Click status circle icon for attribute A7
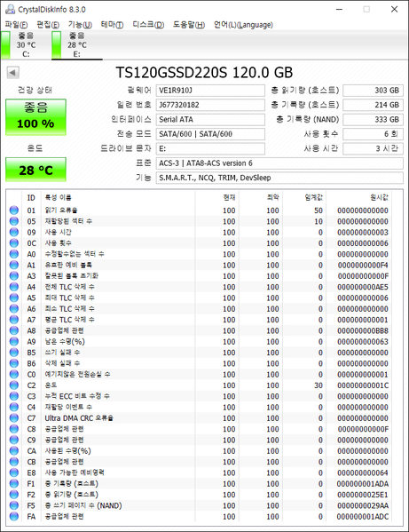This screenshot has width=409, height=532. point(14,320)
